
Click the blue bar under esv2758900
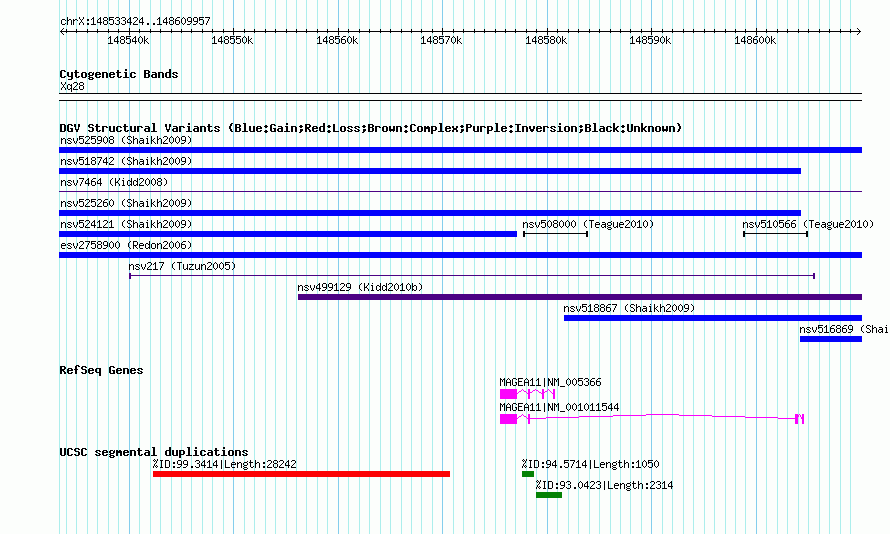click(460, 255)
